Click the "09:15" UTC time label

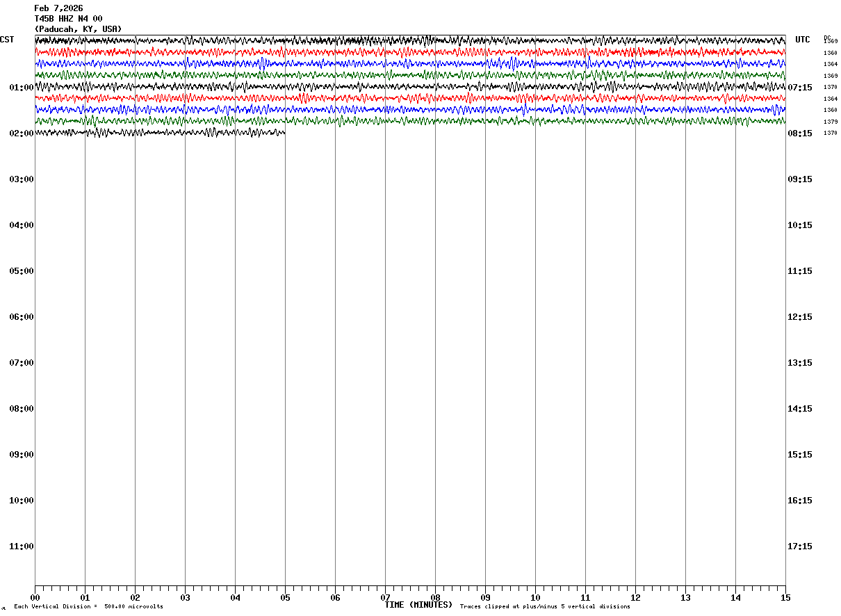(799, 179)
